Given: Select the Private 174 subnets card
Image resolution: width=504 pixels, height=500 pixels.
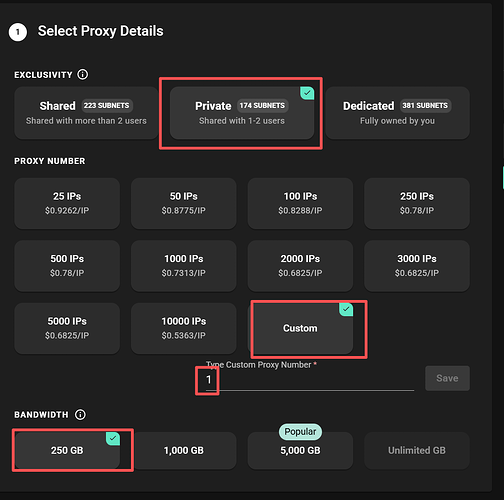Looking at the screenshot, I should coord(242,113).
